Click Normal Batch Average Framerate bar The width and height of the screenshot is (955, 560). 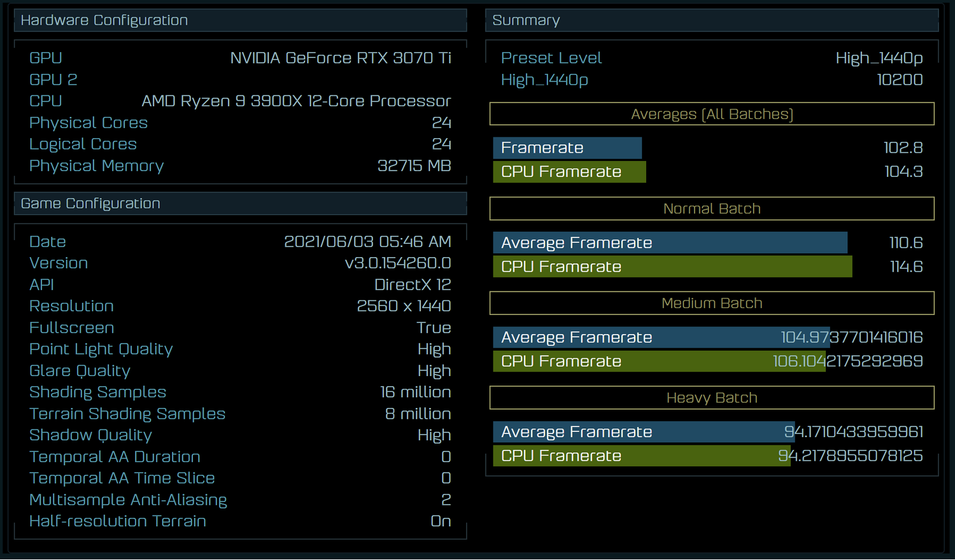pos(670,242)
